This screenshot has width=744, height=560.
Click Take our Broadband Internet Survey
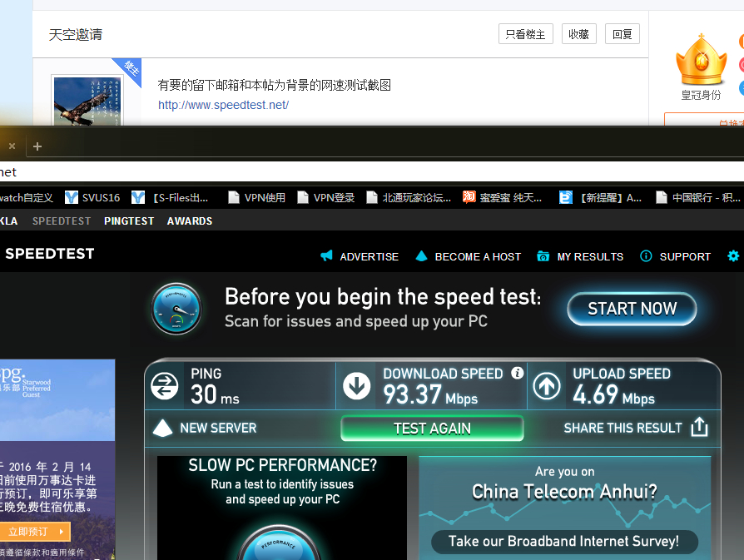pos(564,542)
